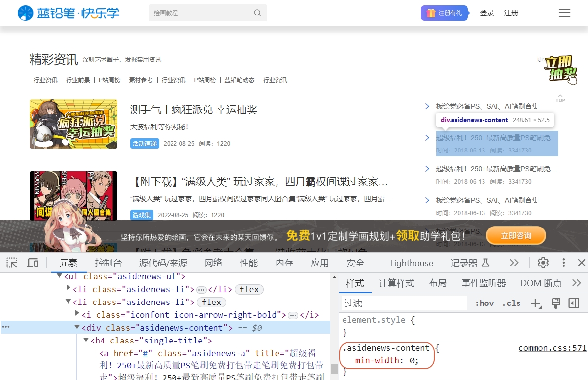Activate the DevTools element picker icon
The width and height of the screenshot is (588, 380).
(x=12, y=263)
